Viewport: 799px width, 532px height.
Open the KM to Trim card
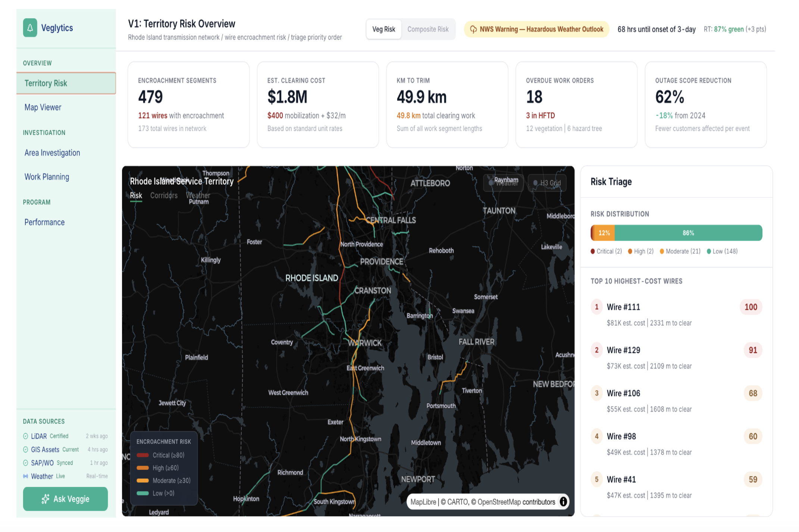(447, 104)
